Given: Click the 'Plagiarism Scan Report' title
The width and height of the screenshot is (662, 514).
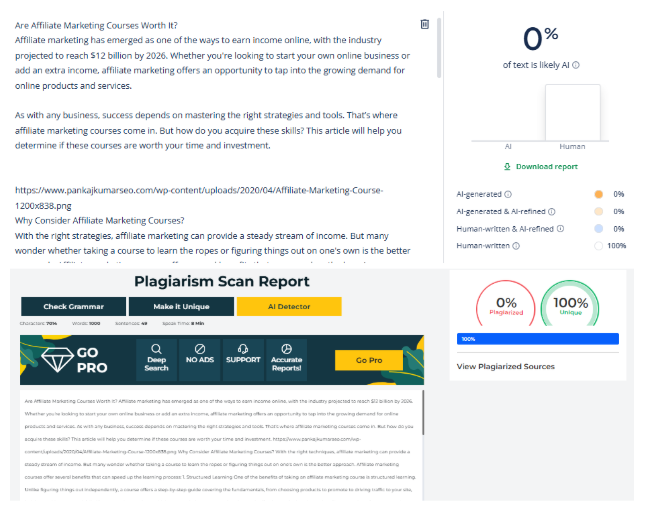Looking at the screenshot, I should coord(222,281).
